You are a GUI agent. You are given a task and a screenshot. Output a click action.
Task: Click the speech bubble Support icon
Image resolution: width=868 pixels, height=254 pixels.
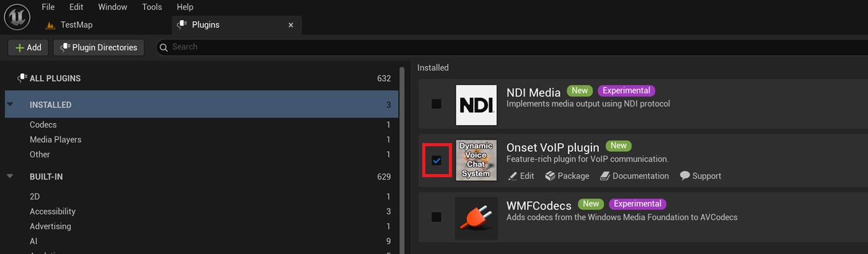point(685,176)
